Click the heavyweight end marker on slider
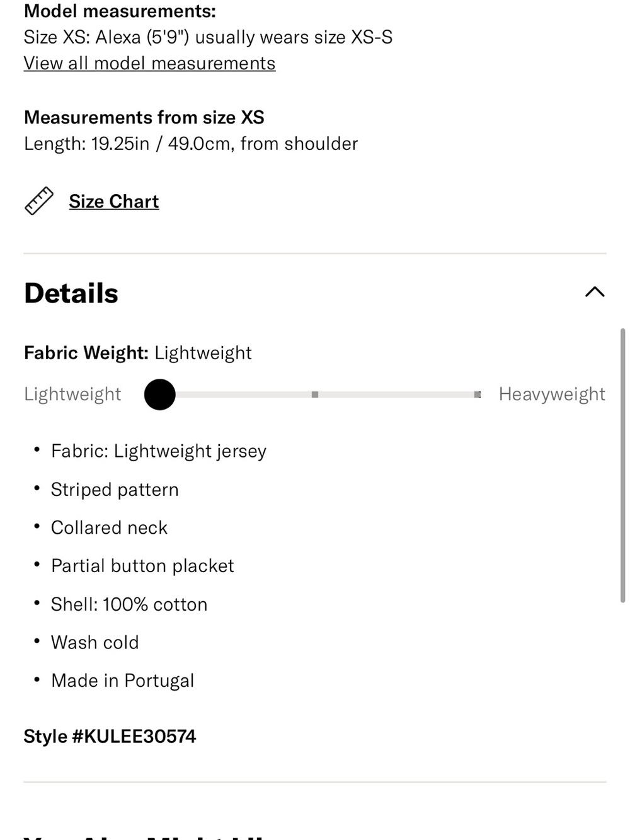 click(x=478, y=394)
